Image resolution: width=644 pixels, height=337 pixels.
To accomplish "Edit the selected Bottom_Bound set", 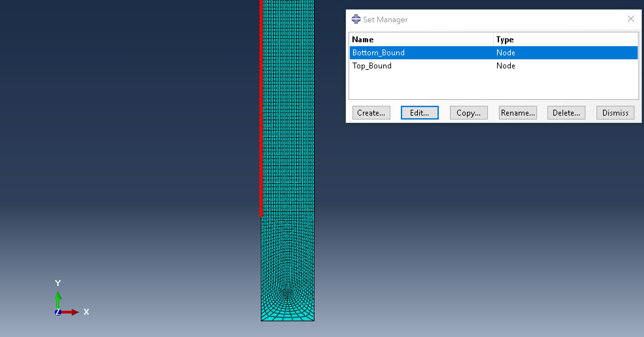I will tap(420, 113).
